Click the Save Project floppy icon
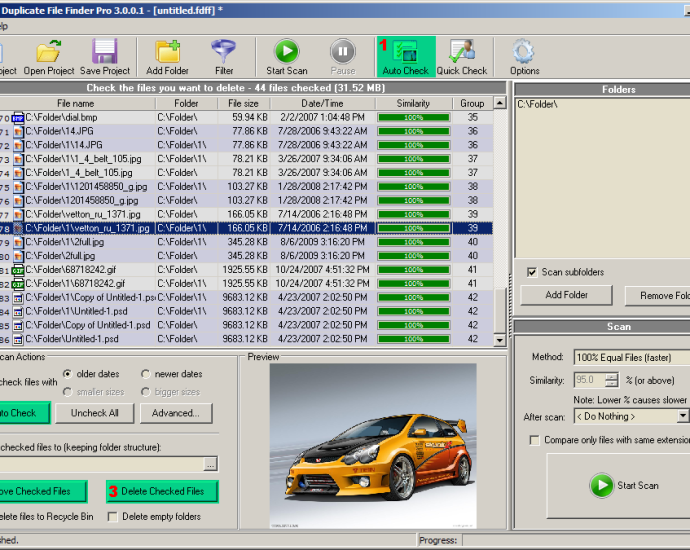This screenshot has width=690, height=550. tap(105, 51)
